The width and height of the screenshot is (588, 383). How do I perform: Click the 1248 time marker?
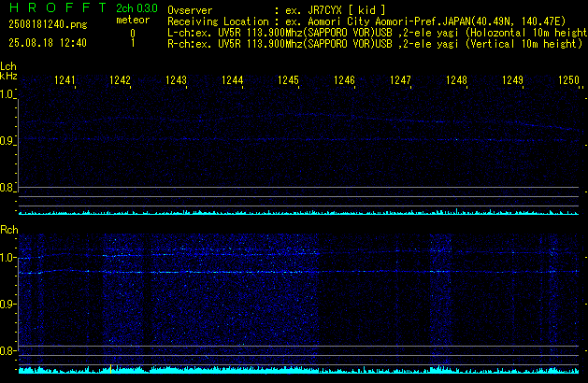click(x=456, y=80)
